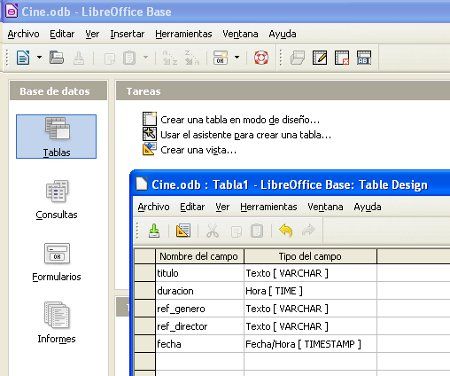Click the Open database object icon
This screenshot has width=450, height=376.
pyautogui.click(x=297, y=58)
